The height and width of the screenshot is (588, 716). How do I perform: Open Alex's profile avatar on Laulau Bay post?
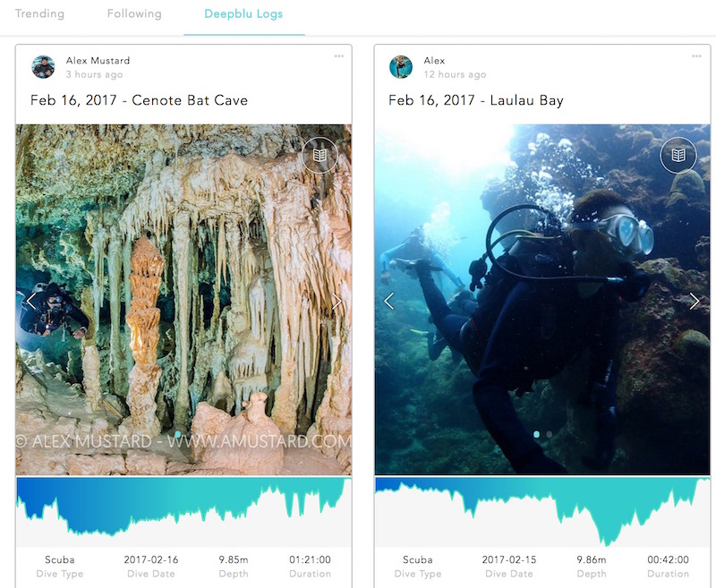[401, 67]
